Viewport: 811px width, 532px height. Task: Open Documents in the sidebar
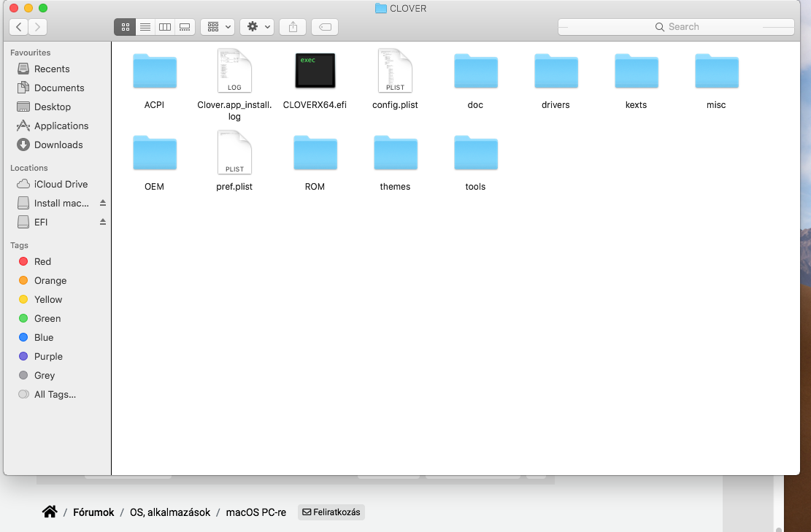[x=52, y=88]
